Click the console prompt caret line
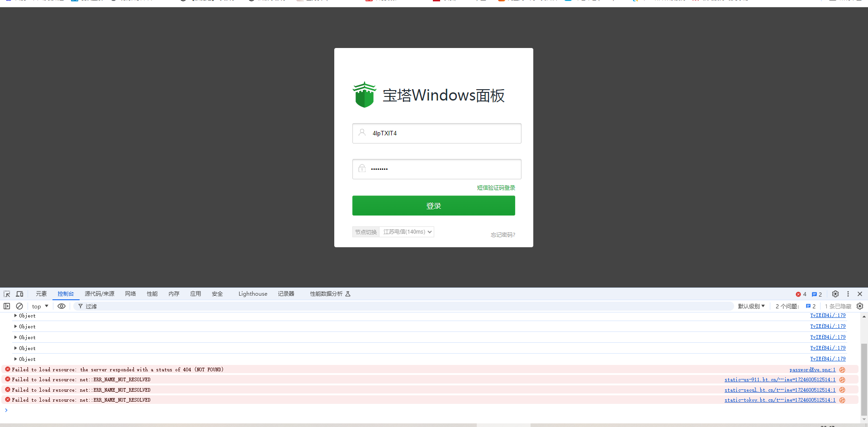This screenshot has width=868, height=427. [430, 410]
